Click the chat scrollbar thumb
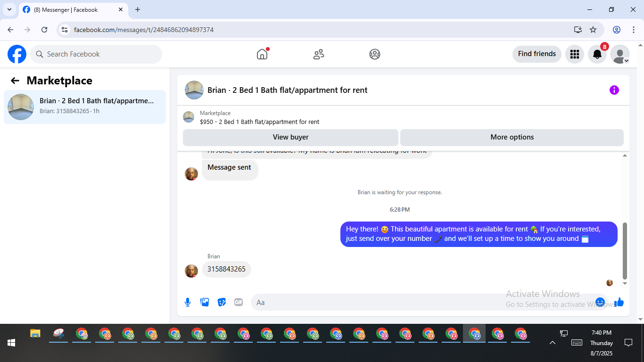 (x=625, y=251)
